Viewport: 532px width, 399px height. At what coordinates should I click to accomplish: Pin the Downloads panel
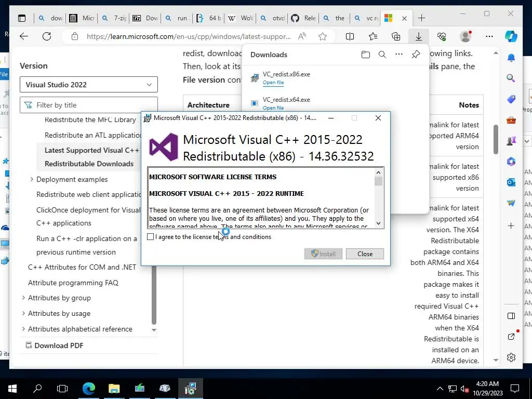[416, 55]
